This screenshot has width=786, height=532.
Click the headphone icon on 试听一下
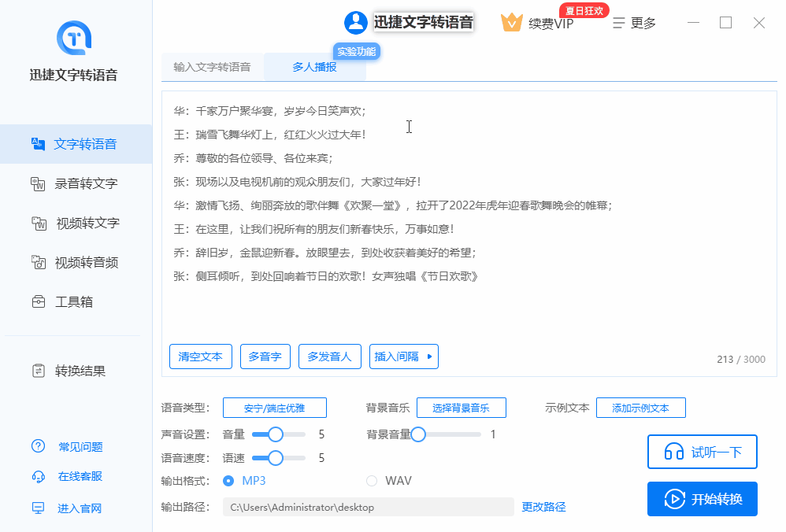point(673,452)
